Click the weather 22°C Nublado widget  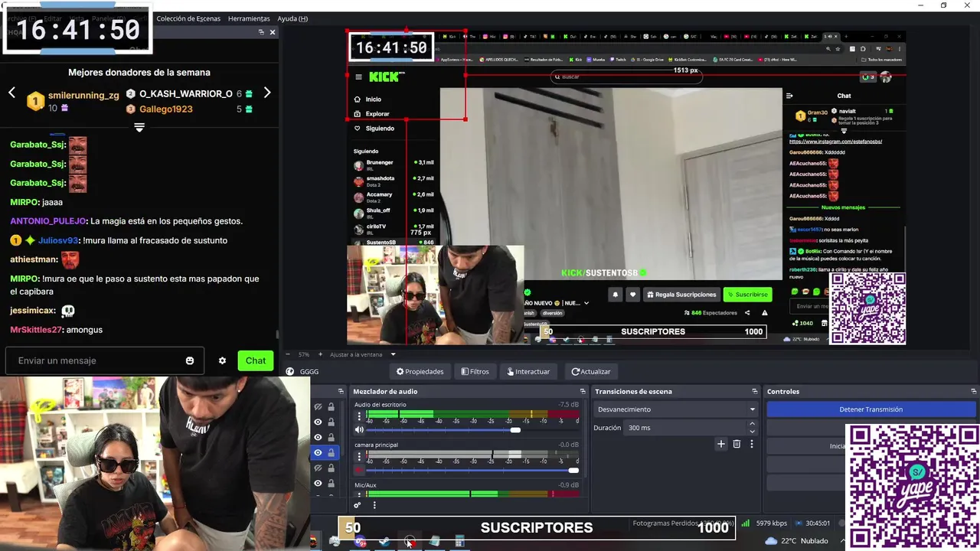point(796,541)
